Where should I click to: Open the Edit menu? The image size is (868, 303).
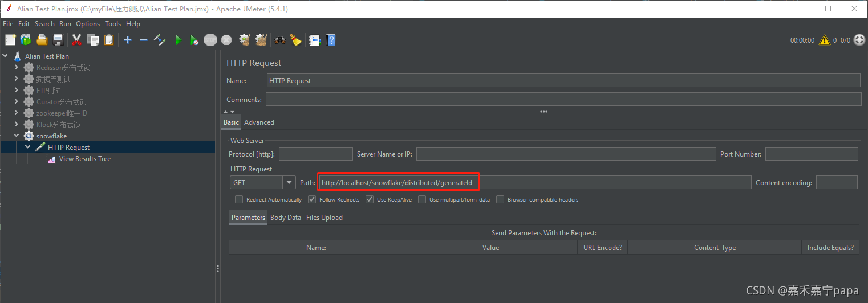coord(23,24)
